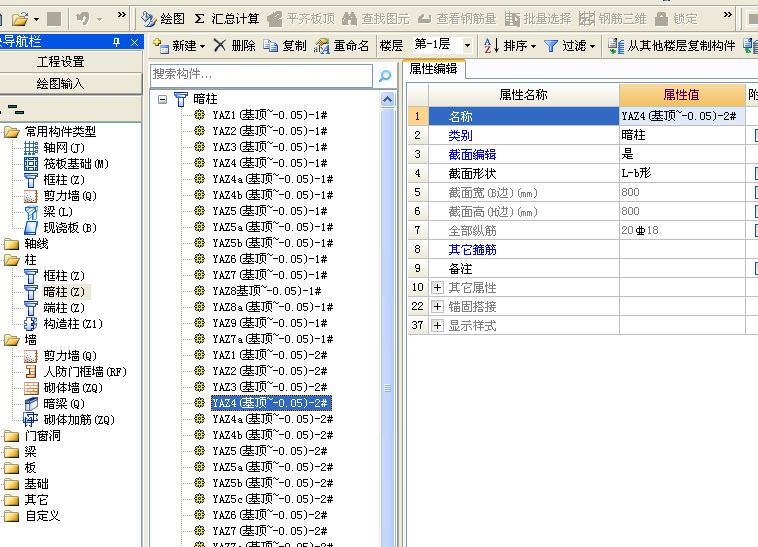Select 砌体加筋(ZQ) item

point(78,419)
